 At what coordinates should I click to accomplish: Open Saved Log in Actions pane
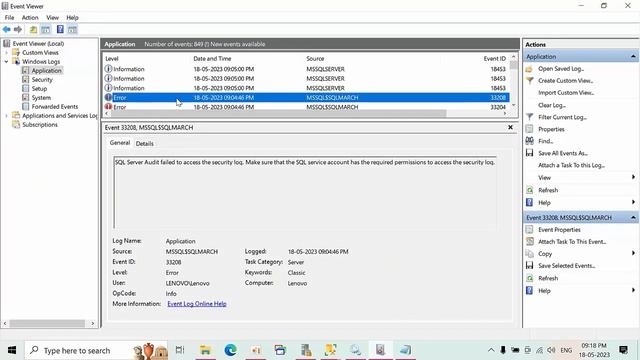pyautogui.click(x=560, y=69)
